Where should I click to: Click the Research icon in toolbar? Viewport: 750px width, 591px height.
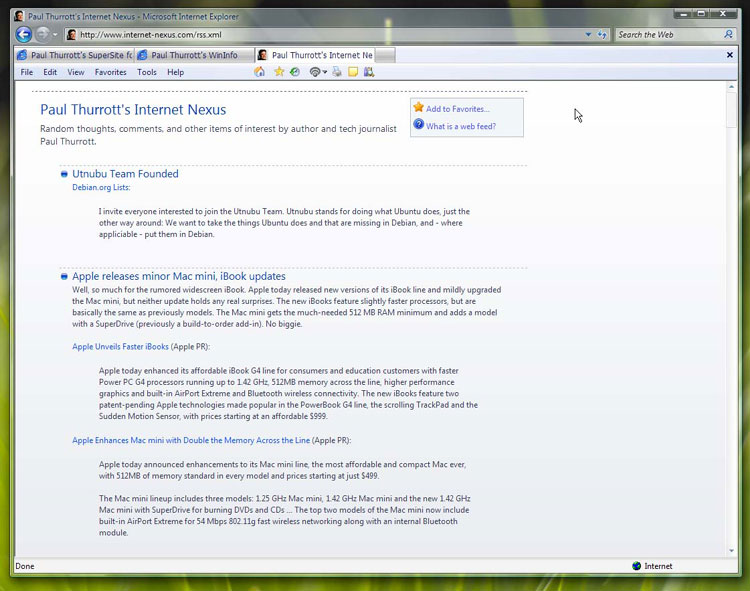(x=369, y=72)
